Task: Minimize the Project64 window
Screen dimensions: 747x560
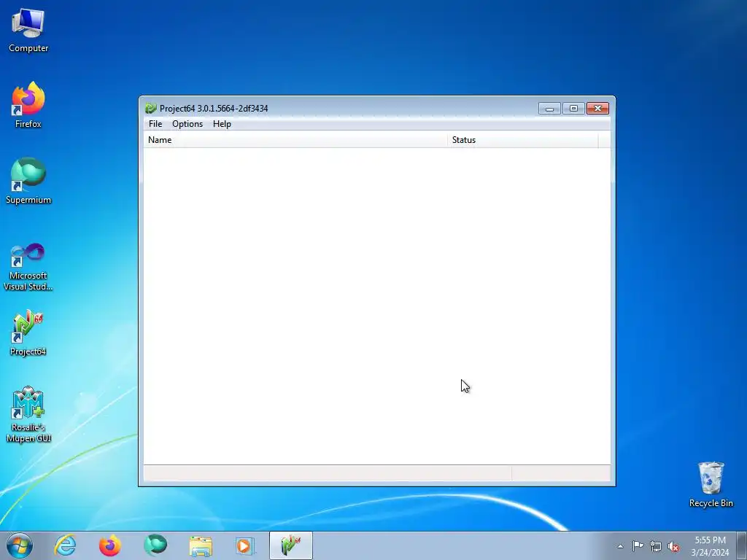Action: (x=549, y=109)
